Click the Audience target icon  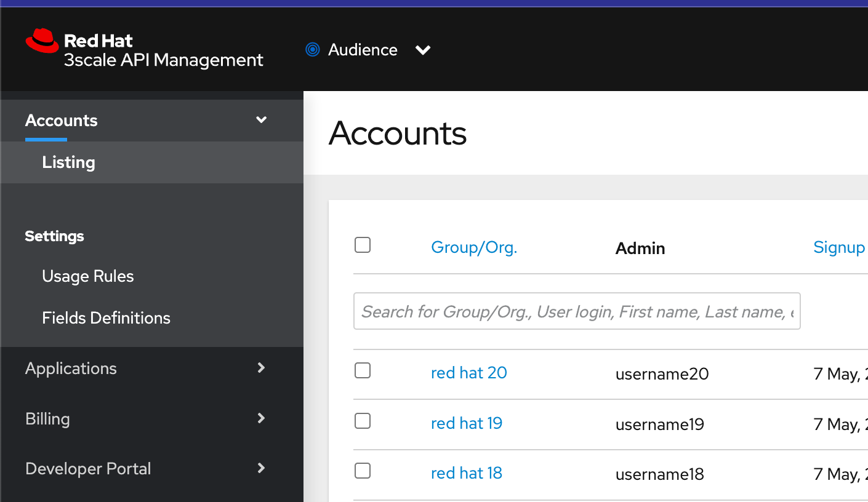pos(313,50)
